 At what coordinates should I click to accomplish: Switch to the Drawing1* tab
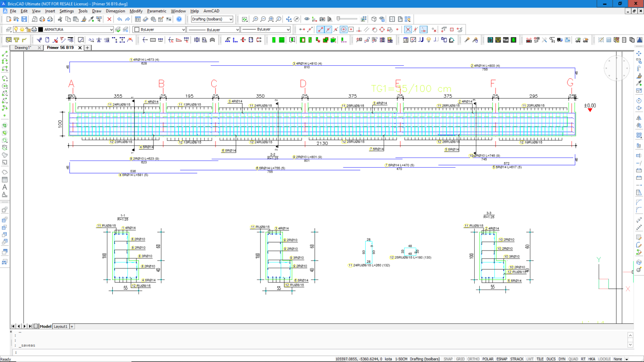pos(23,48)
